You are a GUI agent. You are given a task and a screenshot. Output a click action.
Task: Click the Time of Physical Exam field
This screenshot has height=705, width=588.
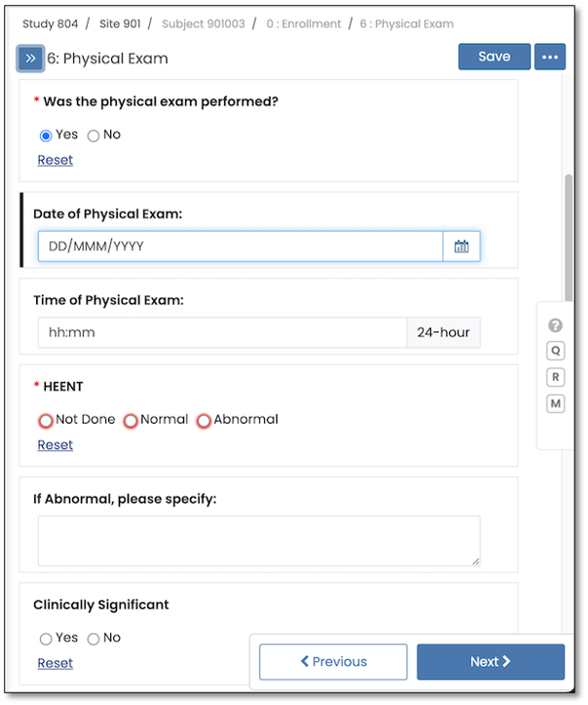(222, 332)
